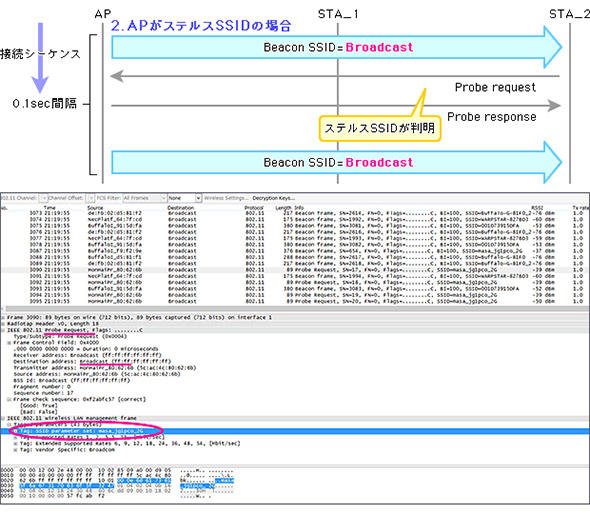Click the Wireless Settings... button
590x514 pixels.
coord(226,198)
